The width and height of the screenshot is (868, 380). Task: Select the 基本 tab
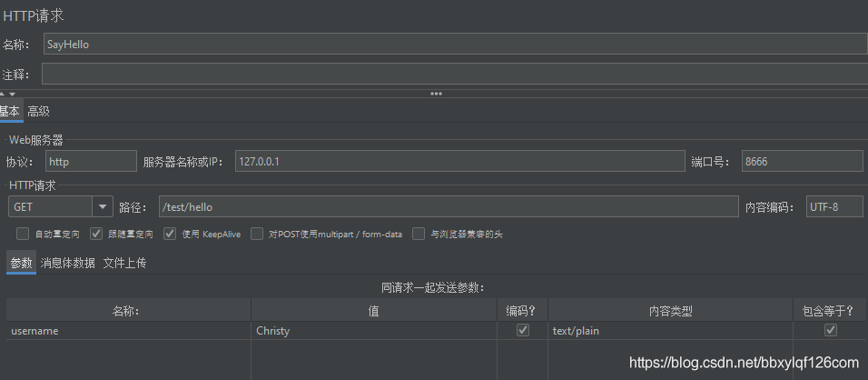[x=9, y=112]
